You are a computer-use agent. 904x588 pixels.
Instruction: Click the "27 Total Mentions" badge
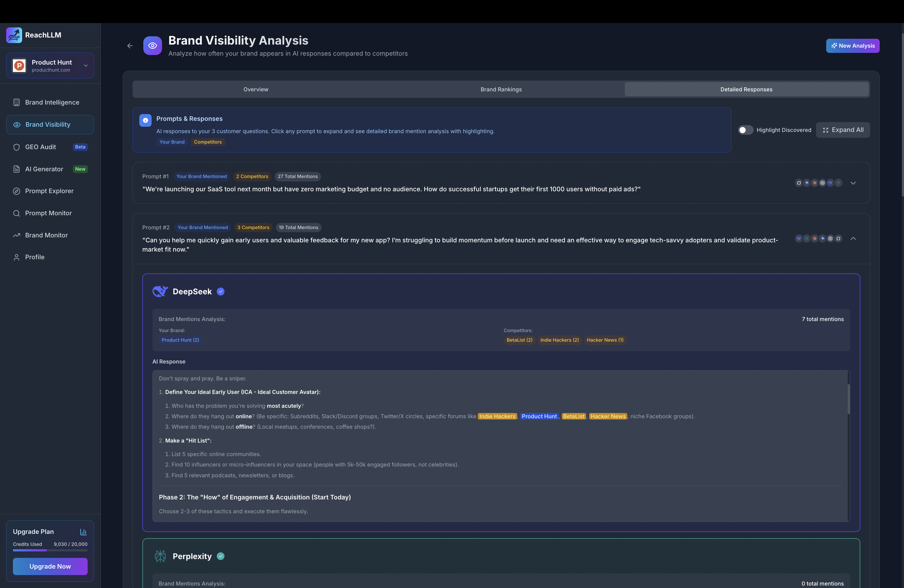297,176
